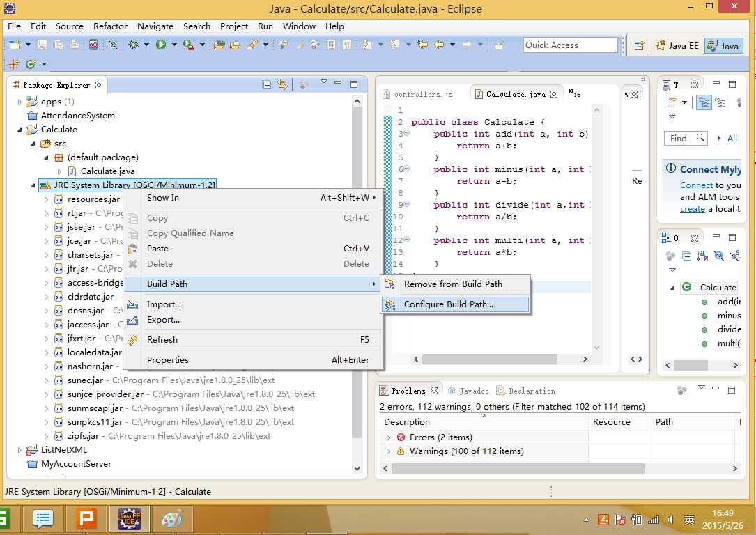Click the green Run button icon

tap(161, 45)
